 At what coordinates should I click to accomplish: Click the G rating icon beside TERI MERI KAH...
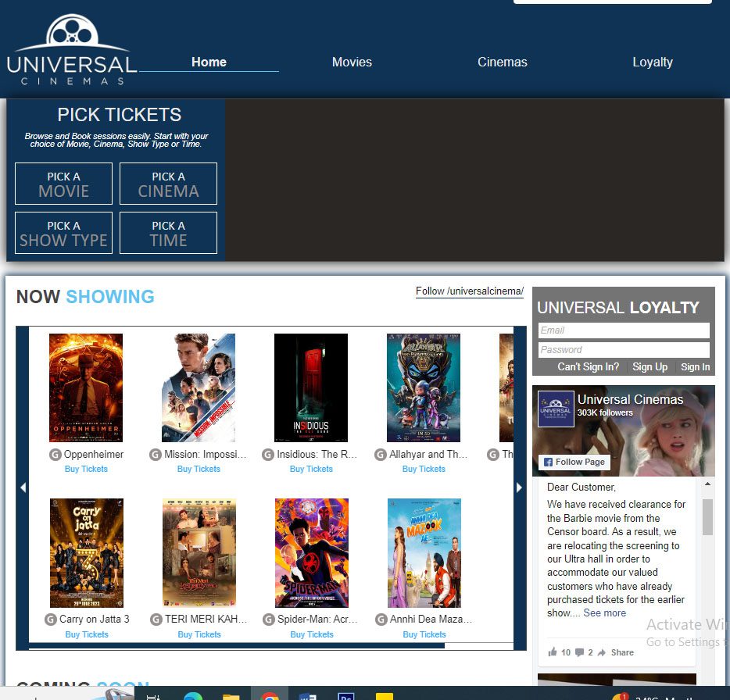coord(156,620)
